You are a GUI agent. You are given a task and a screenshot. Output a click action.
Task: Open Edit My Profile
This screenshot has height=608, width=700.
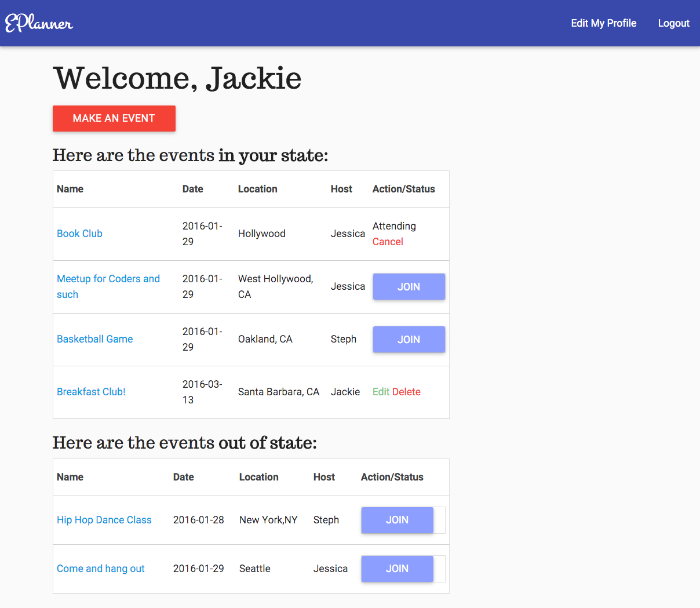coord(604,23)
